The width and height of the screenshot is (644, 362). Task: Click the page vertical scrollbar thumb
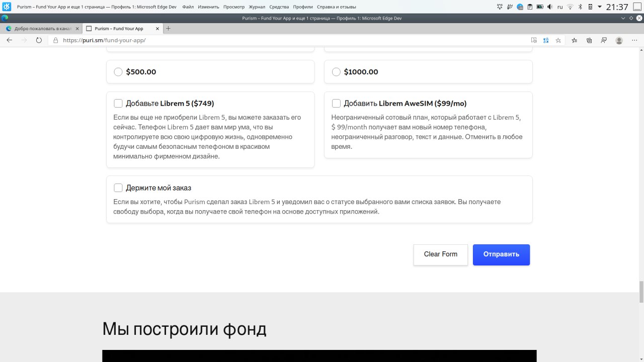point(641,292)
